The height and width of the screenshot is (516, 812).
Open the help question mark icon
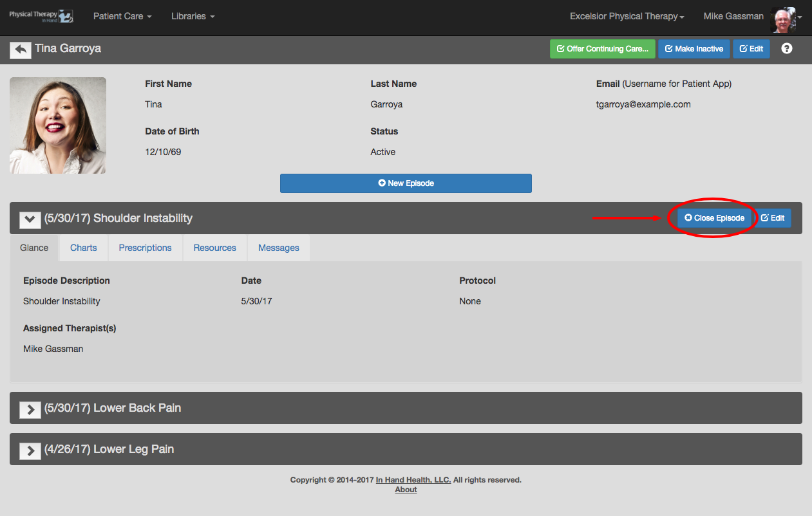786,48
